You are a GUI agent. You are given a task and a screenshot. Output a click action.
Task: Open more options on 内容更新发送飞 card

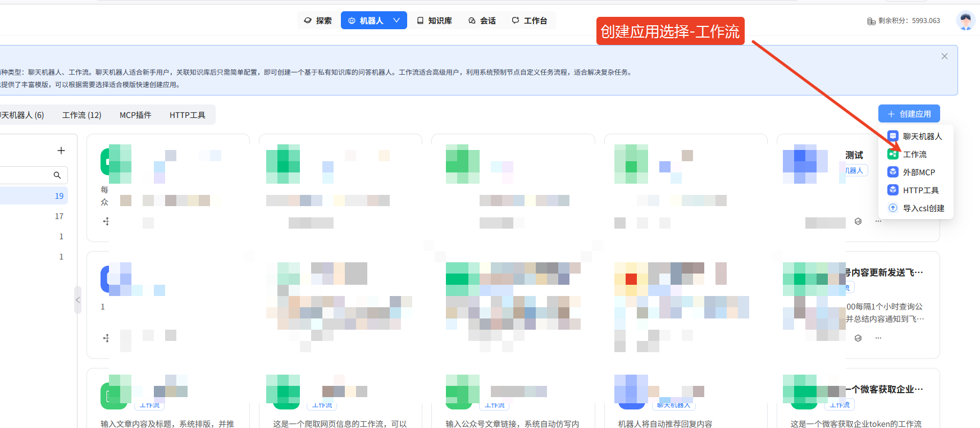[x=878, y=338]
